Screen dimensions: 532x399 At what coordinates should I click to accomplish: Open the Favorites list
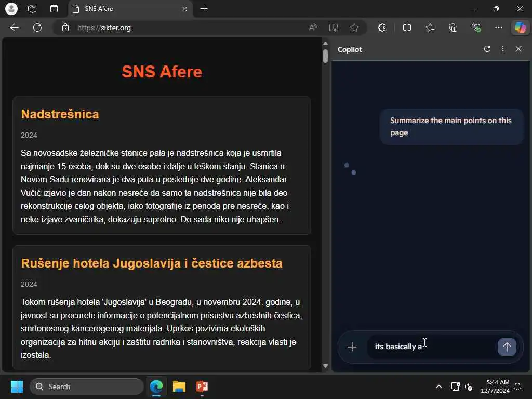pos(430,28)
